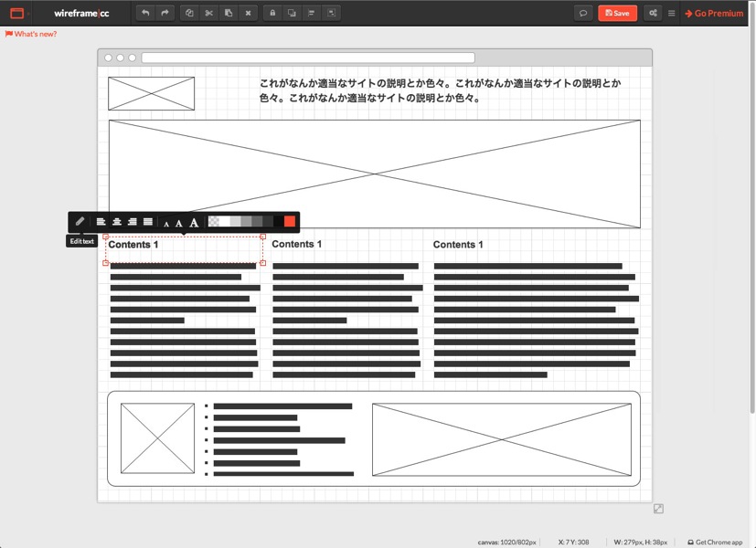This screenshot has width=756, height=548.
Task: Toggle left text alignment for Contents 1
Action: click(102, 221)
